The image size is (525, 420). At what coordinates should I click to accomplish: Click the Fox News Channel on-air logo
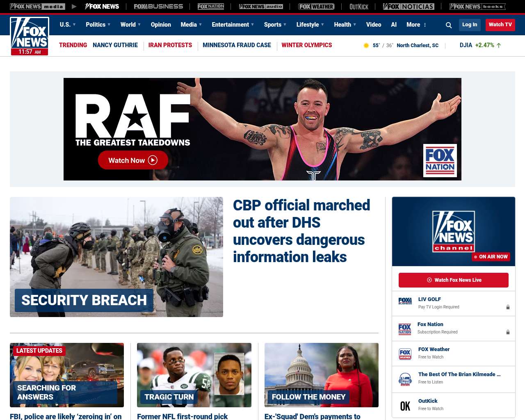click(x=454, y=232)
